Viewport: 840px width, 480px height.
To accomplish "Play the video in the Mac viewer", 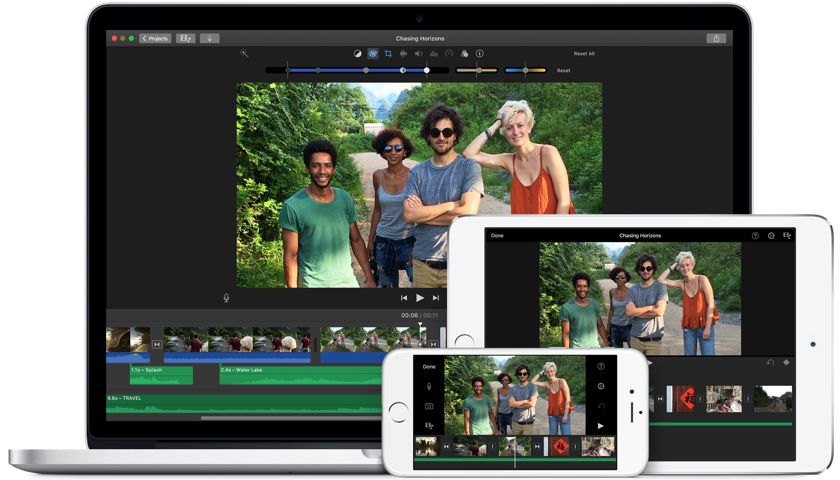I will click(420, 298).
